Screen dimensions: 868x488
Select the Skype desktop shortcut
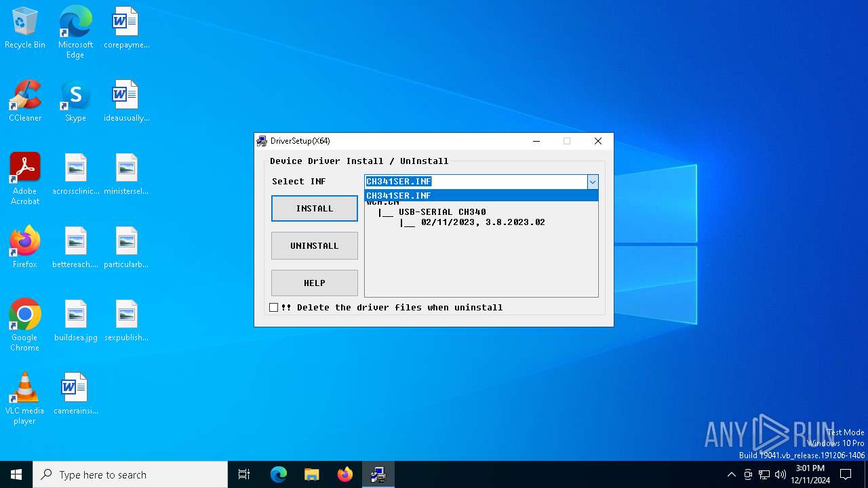point(75,102)
